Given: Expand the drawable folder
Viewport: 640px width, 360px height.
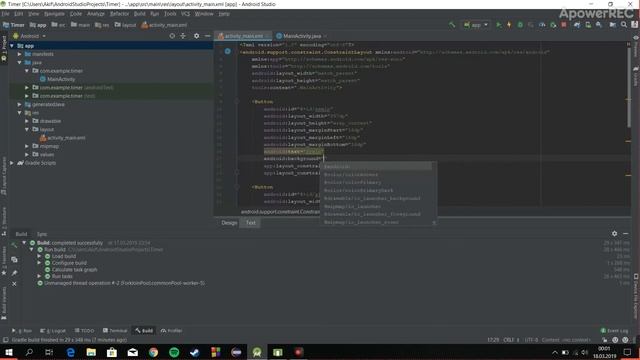Looking at the screenshot, I should click(x=27, y=121).
